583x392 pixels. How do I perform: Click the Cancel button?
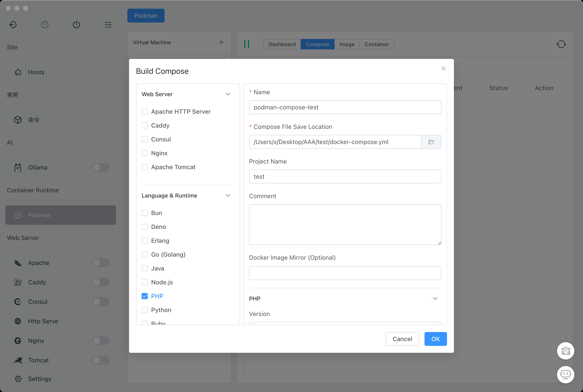coord(402,339)
